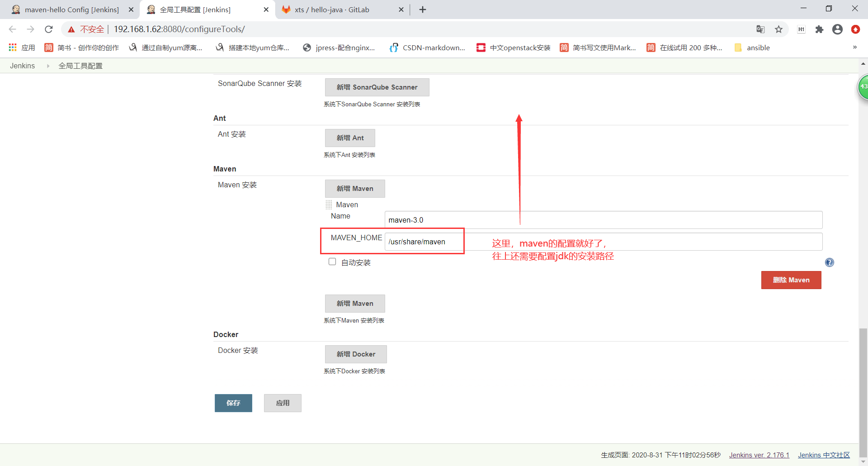Click the 全局工具配置 breadcrumb link
The image size is (868, 466).
pos(80,66)
